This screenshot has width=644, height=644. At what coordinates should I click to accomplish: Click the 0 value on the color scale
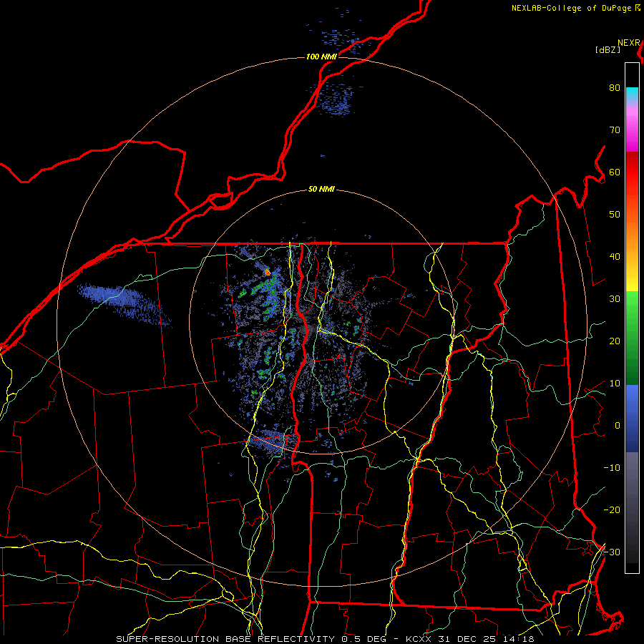click(x=618, y=426)
